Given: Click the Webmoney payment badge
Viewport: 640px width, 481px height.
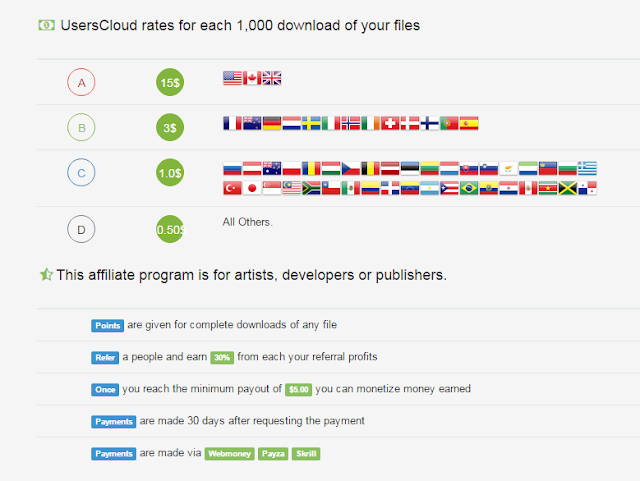Looking at the screenshot, I should click(229, 454).
